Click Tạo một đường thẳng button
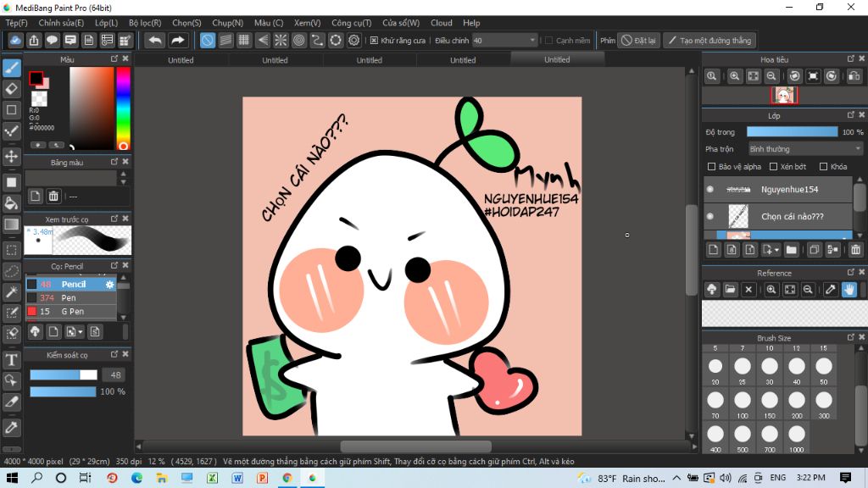Screen dimensions: 868x488 click(x=710, y=41)
